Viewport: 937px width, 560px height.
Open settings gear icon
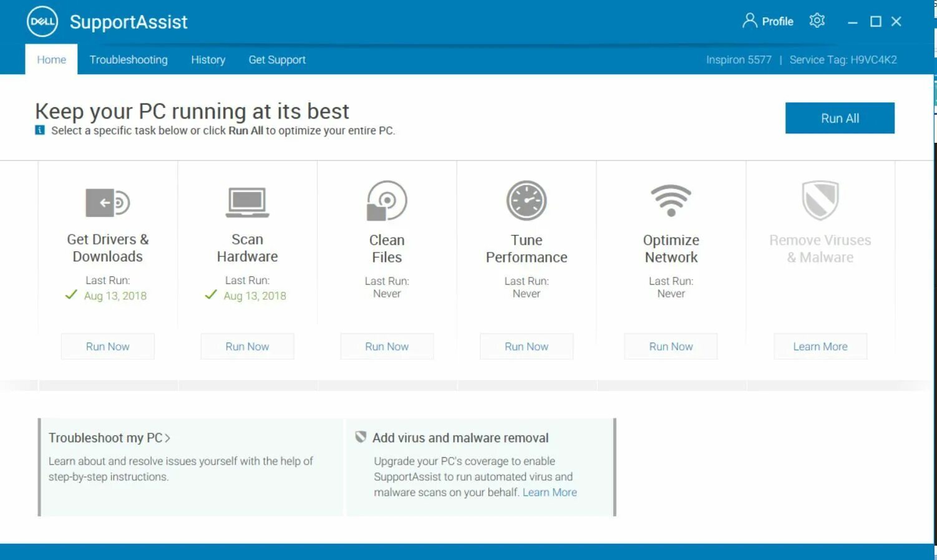[817, 21]
